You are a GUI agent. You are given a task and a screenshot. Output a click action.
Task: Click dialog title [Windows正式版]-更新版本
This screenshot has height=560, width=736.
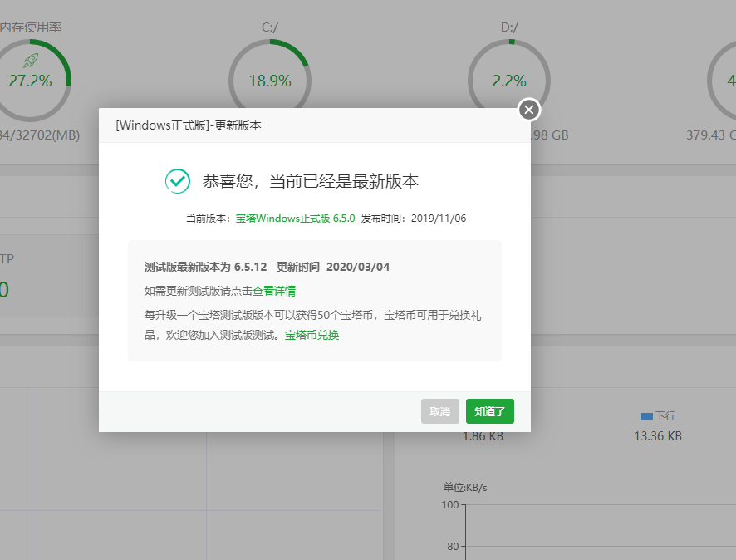(189, 125)
